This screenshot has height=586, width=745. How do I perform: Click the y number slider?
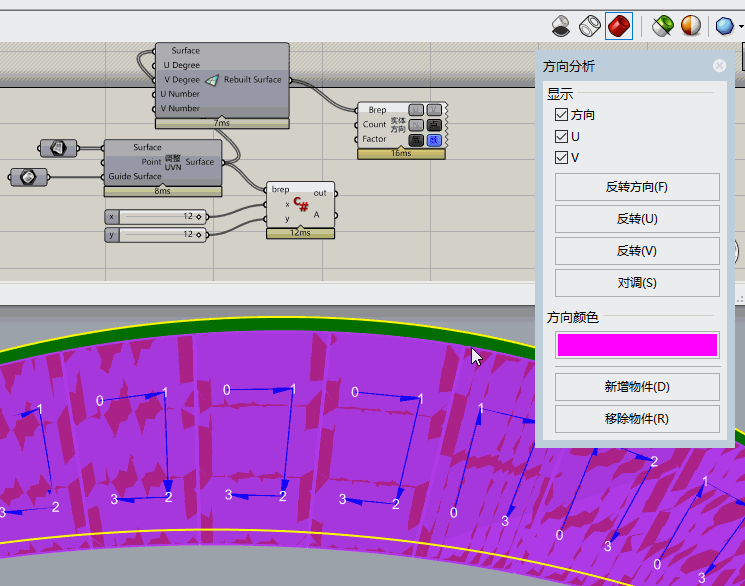(x=156, y=235)
